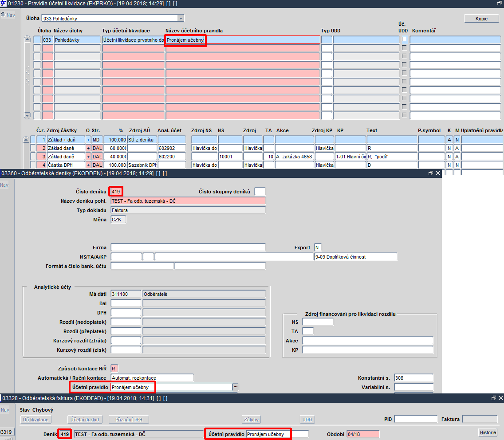The width and height of the screenshot is (504, 440).
Task: Click the Kurzový rozdíl (zisk) account field
Action: pyautogui.click(x=126, y=350)
